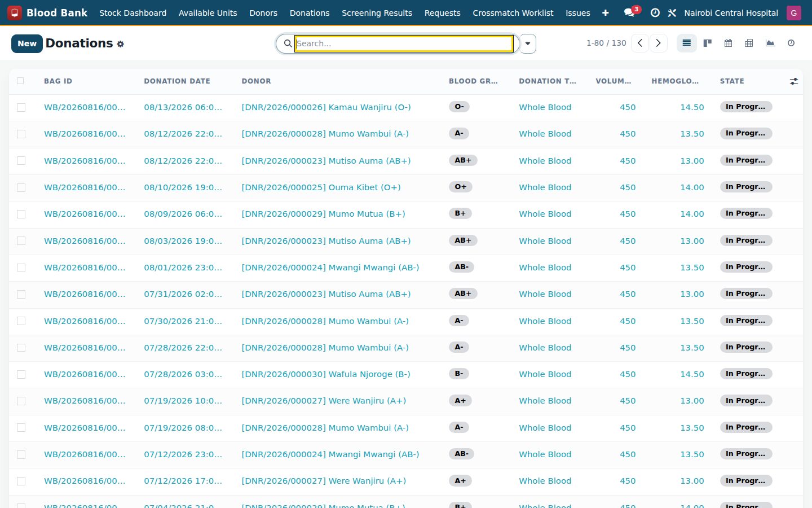Check the row for Kamau Wanjiru (O-)
The width and height of the screenshot is (812, 508).
click(x=21, y=107)
